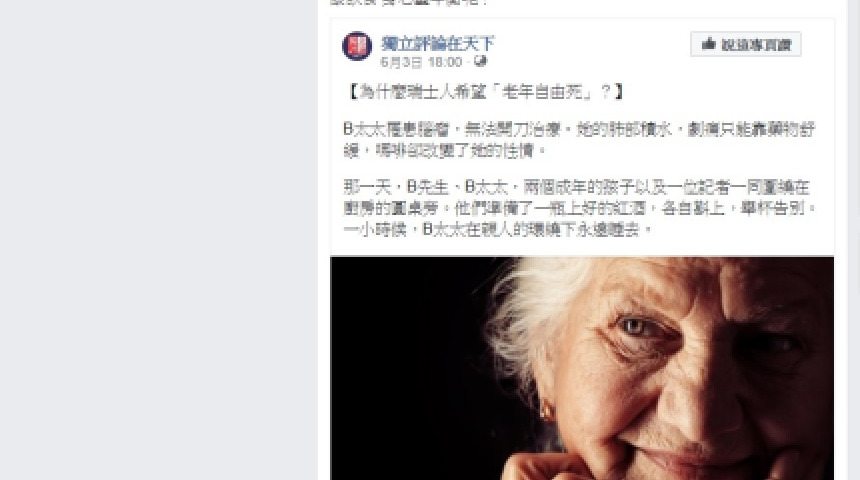Open the 獨立評論在天下 page name link
Viewport: 860px width, 480px height.
438,43
